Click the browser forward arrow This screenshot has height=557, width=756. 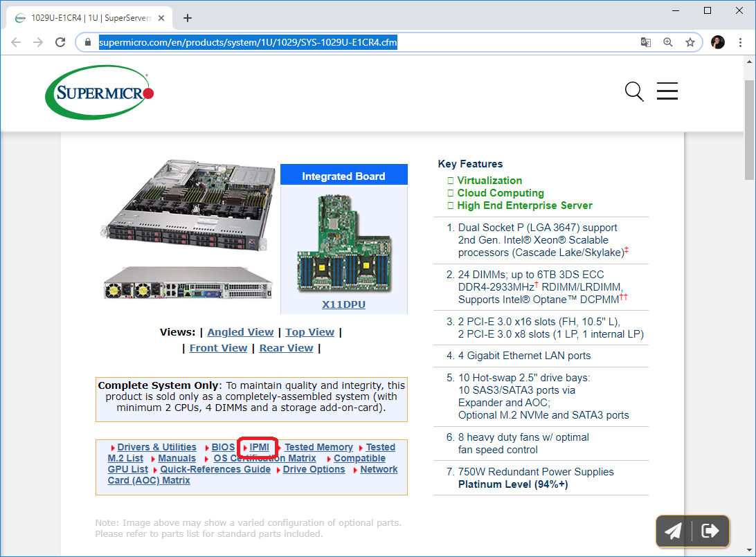[x=38, y=42]
